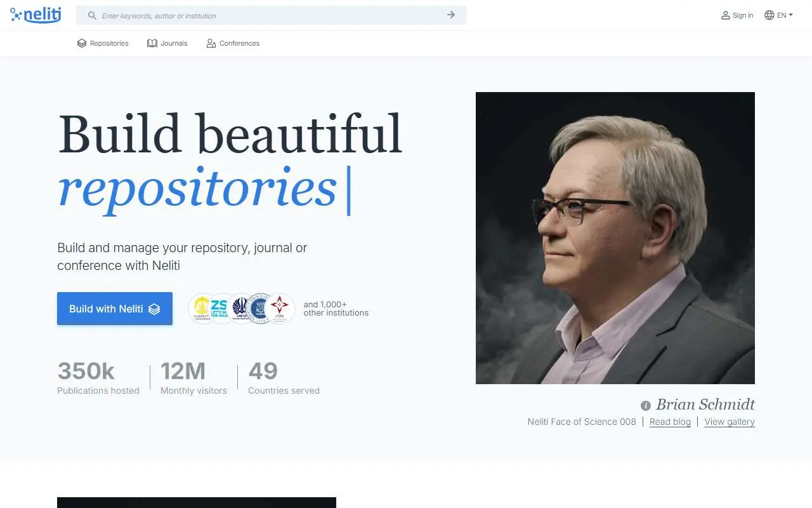Submit search with the arrow icon
This screenshot has width=812, height=508.
[451, 15]
